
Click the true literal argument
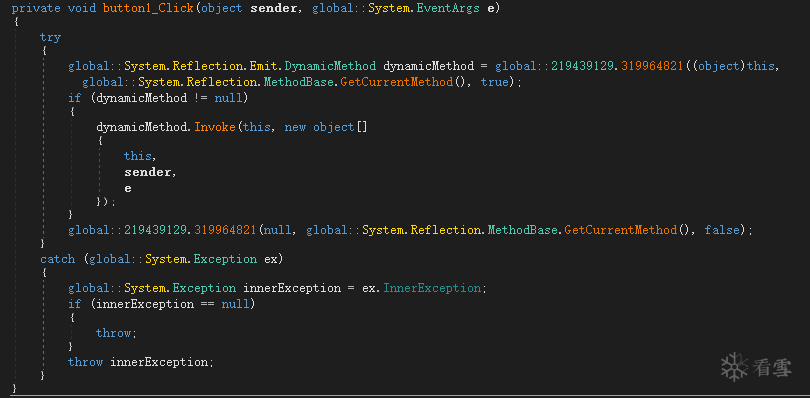pyautogui.click(x=494, y=82)
